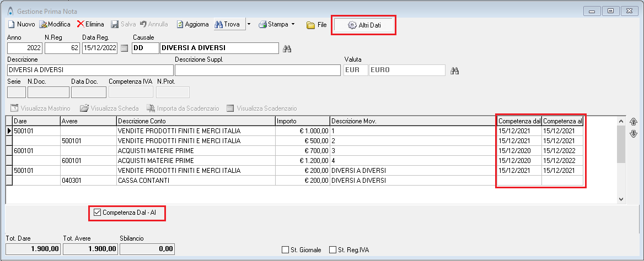Open the calendar picker beside Data Reg.
The image size is (644, 261).
point(124,48)
